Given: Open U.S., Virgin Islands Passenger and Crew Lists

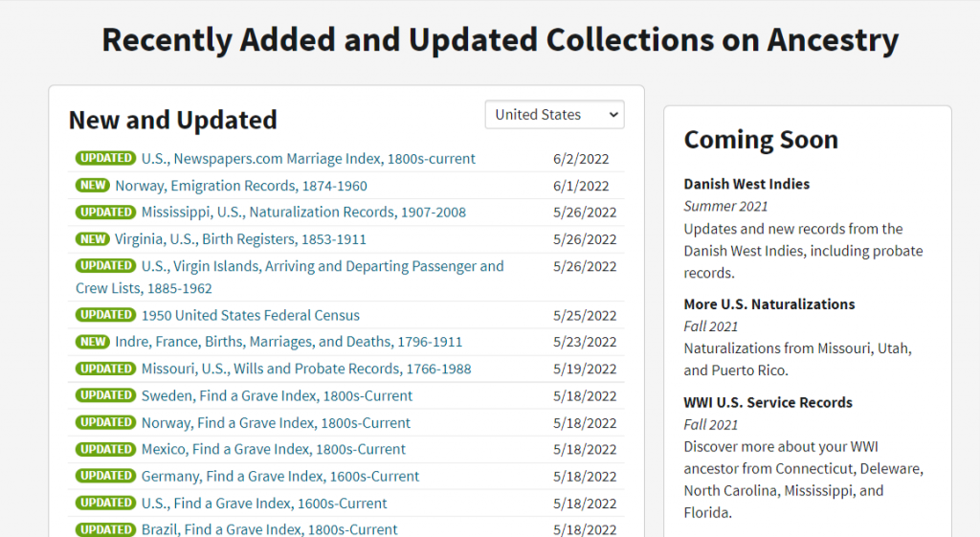Looking at the screenshot, I should [289, 277].
